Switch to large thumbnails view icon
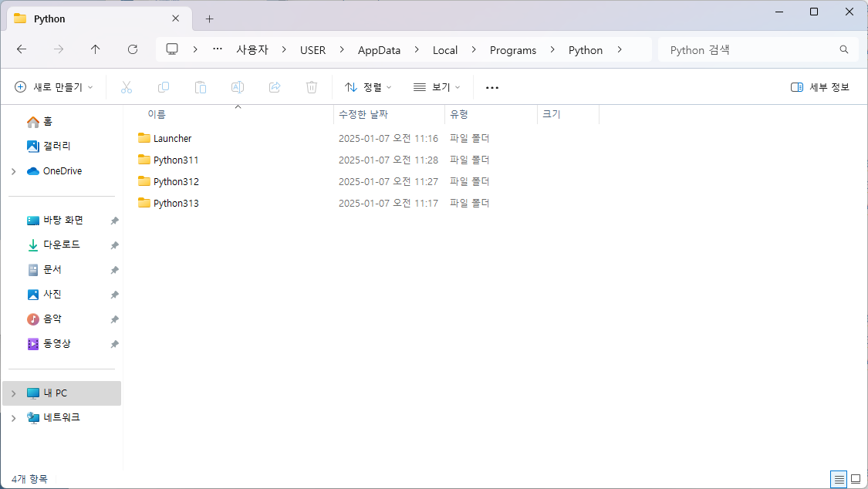The height and width of the screenshot is (489, 868). point(856,479)
